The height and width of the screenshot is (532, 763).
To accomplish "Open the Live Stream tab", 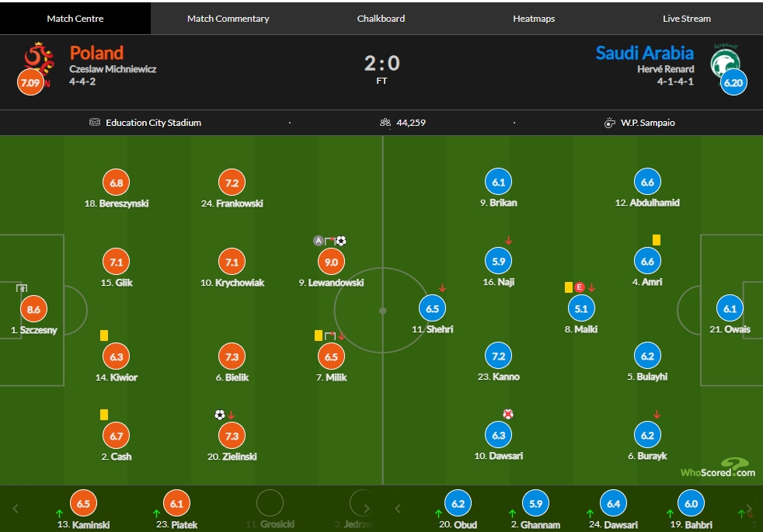I will coord(687,19).
